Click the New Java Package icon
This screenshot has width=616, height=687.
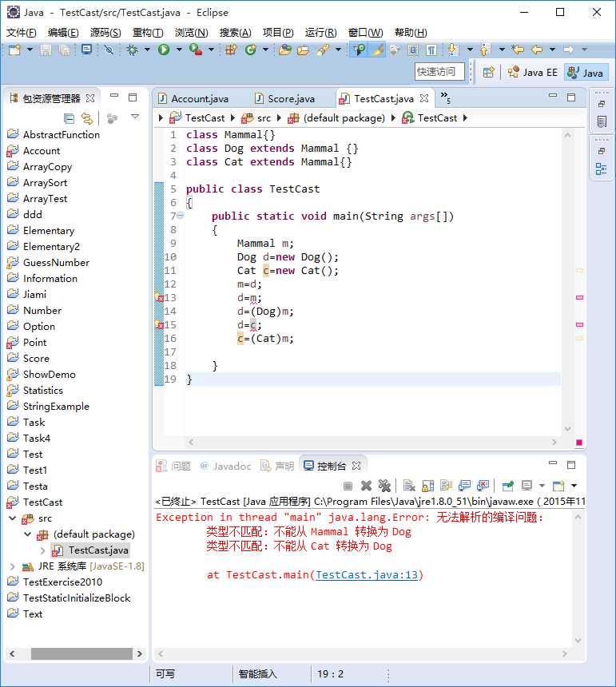click(x=231, y=50)
